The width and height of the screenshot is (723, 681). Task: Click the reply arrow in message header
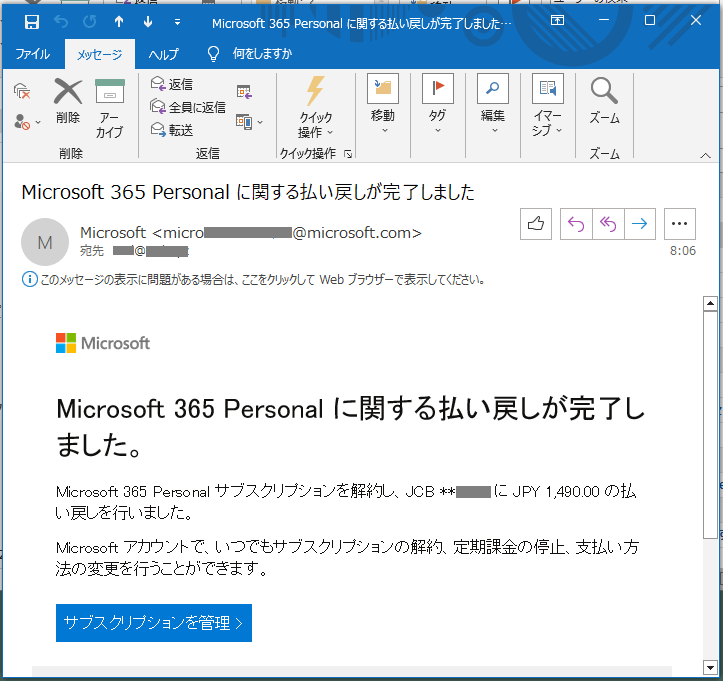pos(576,224)
